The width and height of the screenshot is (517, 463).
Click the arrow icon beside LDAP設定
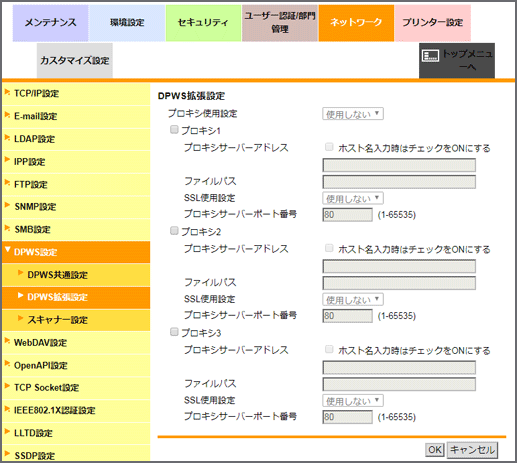tap(7, 138)
